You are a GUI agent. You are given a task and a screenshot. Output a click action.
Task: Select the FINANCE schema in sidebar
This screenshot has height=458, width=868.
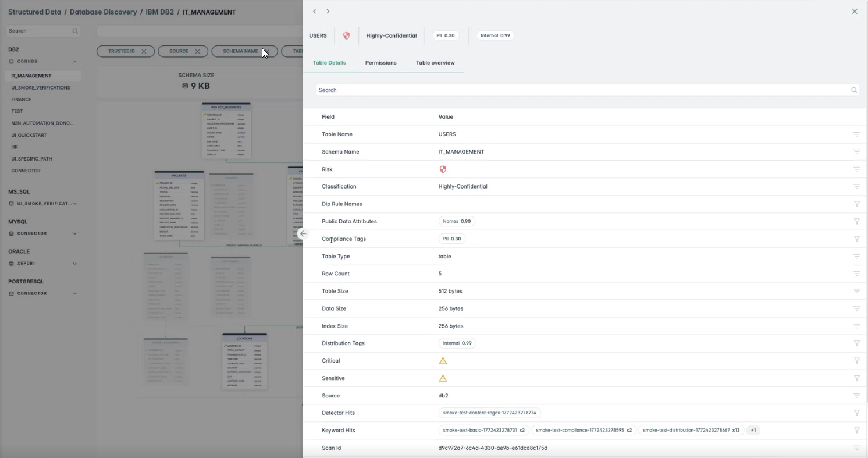tap(22, 100)
